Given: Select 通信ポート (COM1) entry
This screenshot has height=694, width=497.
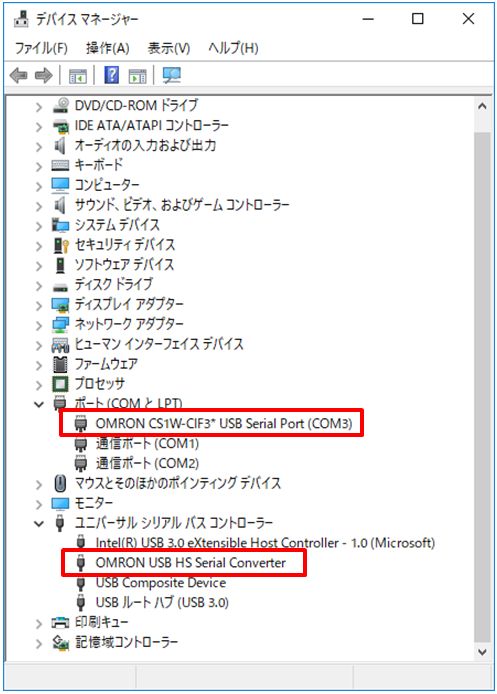Looking at the screenshot, I should tap(147, 443).
